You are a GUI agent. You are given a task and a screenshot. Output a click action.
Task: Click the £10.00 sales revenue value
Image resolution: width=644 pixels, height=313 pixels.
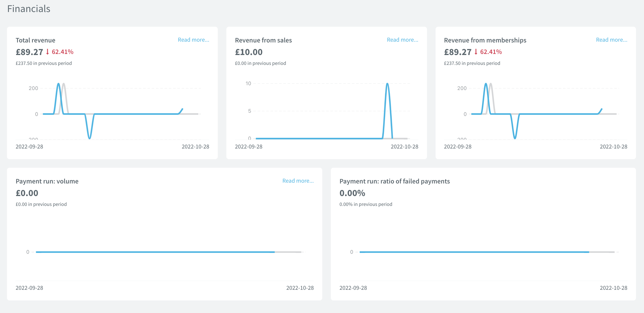point(249,52)
